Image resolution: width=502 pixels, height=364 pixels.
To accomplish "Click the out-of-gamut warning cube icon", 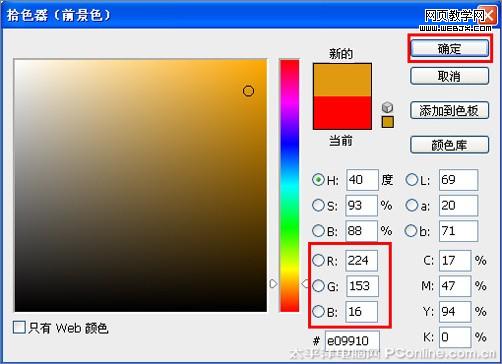I will 387,107.
